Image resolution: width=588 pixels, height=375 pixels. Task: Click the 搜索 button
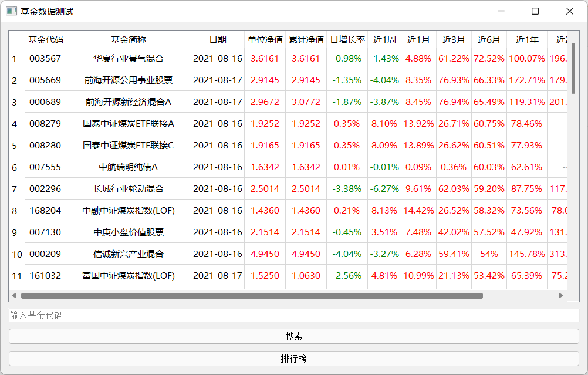[293, 336]
